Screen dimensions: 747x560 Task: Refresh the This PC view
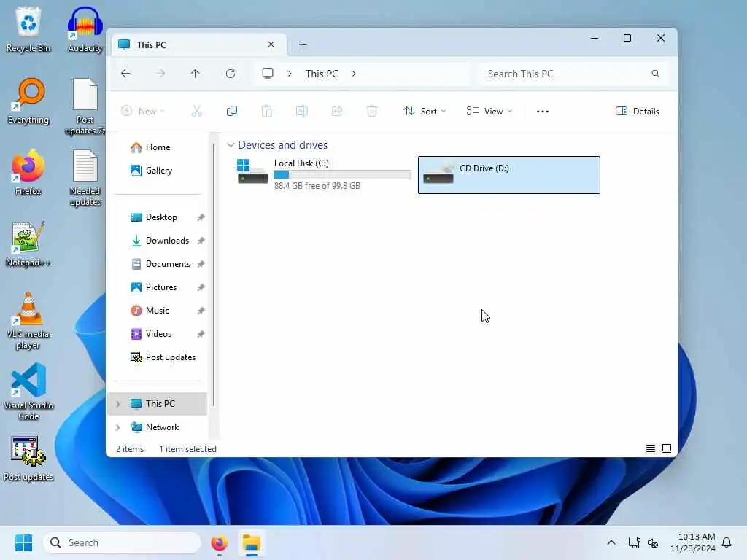coord(231,74)
